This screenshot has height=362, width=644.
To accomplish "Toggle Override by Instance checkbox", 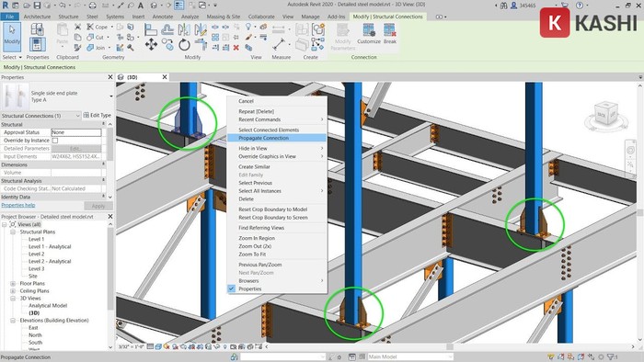I will [x=55, y=141].
